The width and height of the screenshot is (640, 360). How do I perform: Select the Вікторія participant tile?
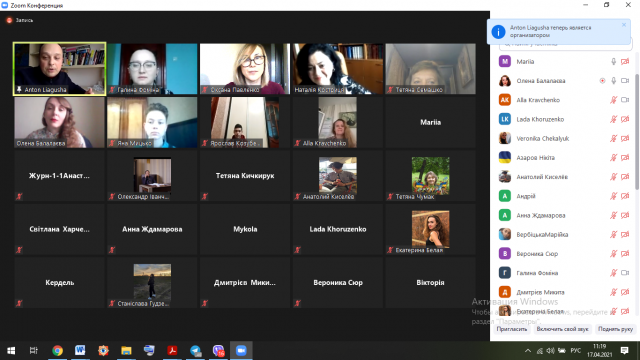click(430, 283)
